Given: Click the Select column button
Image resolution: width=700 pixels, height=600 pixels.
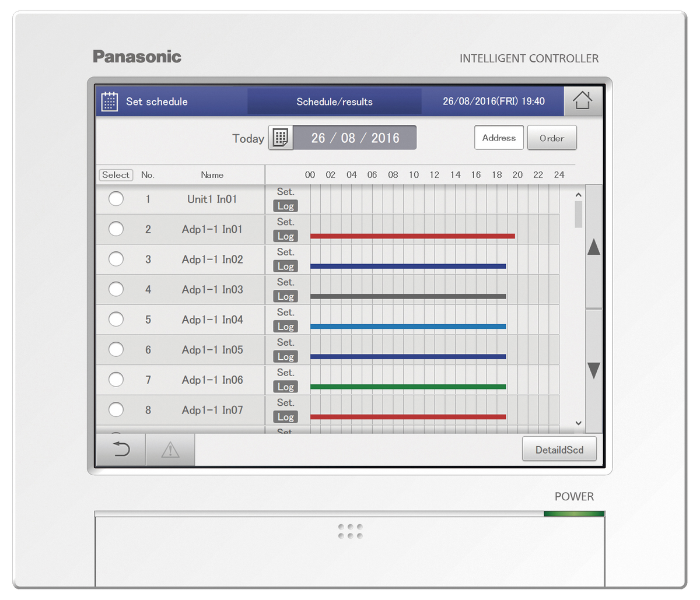Looking at the screenshot, I should [x=116, y=175].
